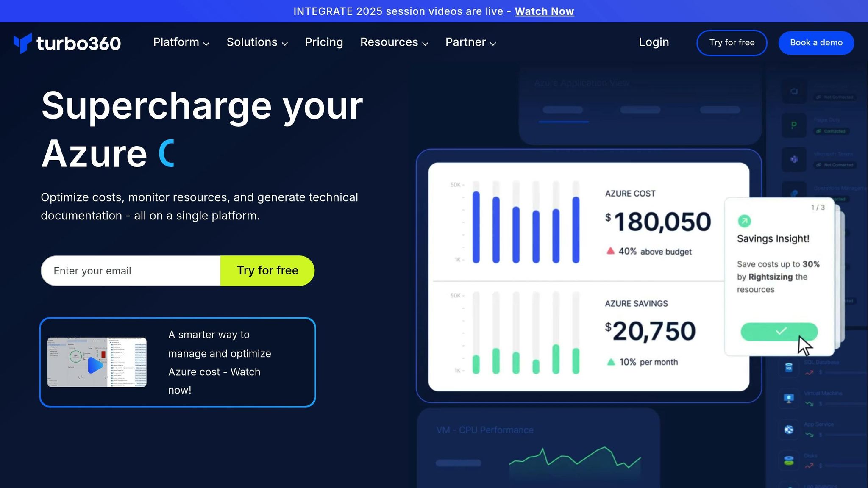This screenshot has width=868, height=488.
Task: Click the App Service icon in side panel
Action: pyautogui.click(x=789, y=430)
